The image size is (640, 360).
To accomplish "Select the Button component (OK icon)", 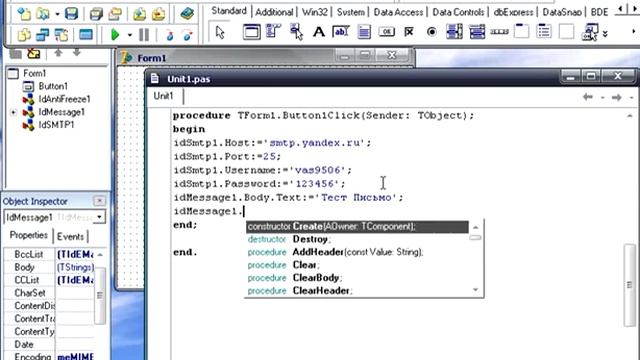I will [x=387, y=31].
